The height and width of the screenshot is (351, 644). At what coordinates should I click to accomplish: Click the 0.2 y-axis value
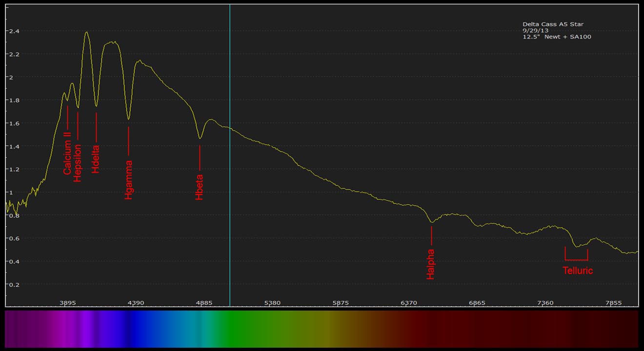14,284
